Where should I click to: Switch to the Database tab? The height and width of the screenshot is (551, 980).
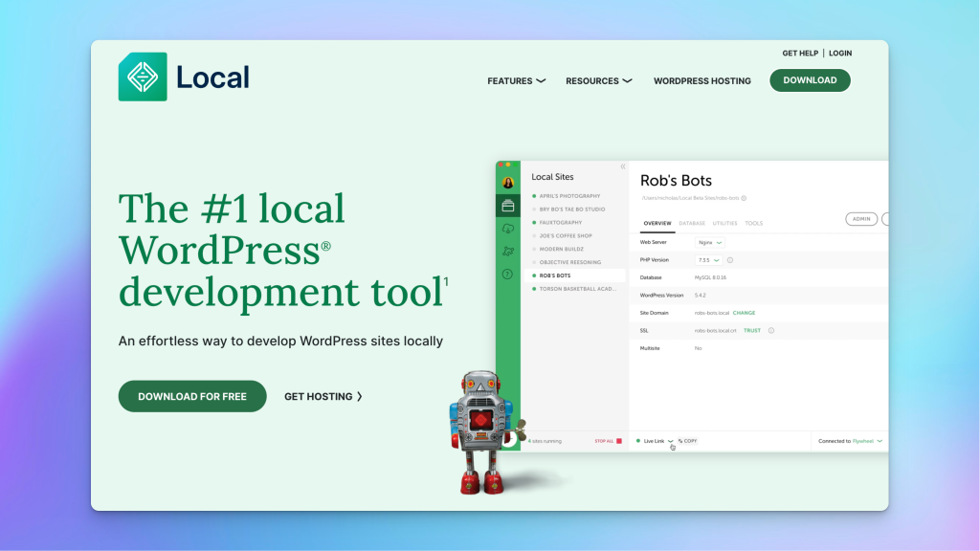692,223
